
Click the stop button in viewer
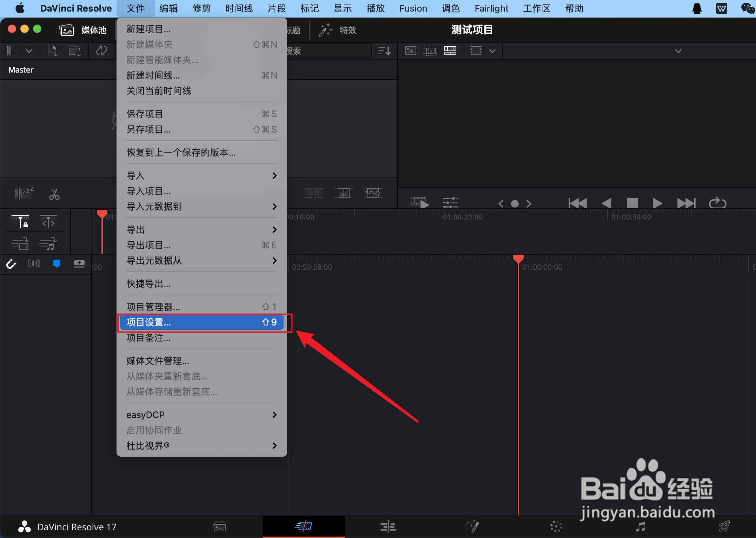(632, 203)
